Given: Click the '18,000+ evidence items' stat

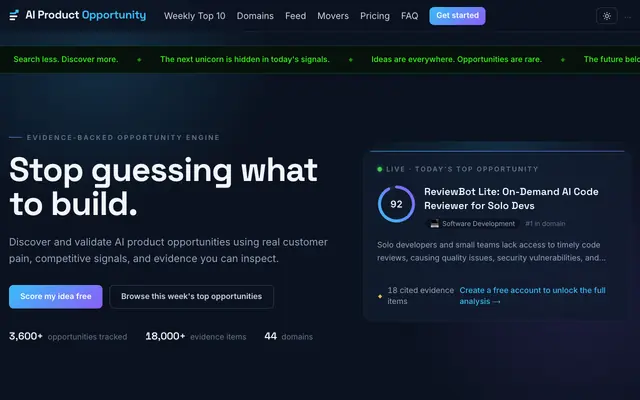Looking at the screenshot, I should click(x=196, y=337).
